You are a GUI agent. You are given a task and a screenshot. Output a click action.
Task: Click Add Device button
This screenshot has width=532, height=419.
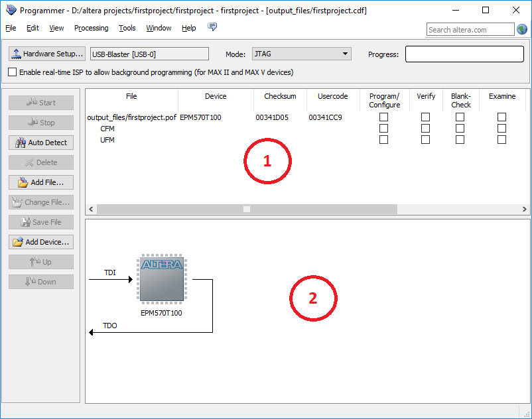coord(41,242)
